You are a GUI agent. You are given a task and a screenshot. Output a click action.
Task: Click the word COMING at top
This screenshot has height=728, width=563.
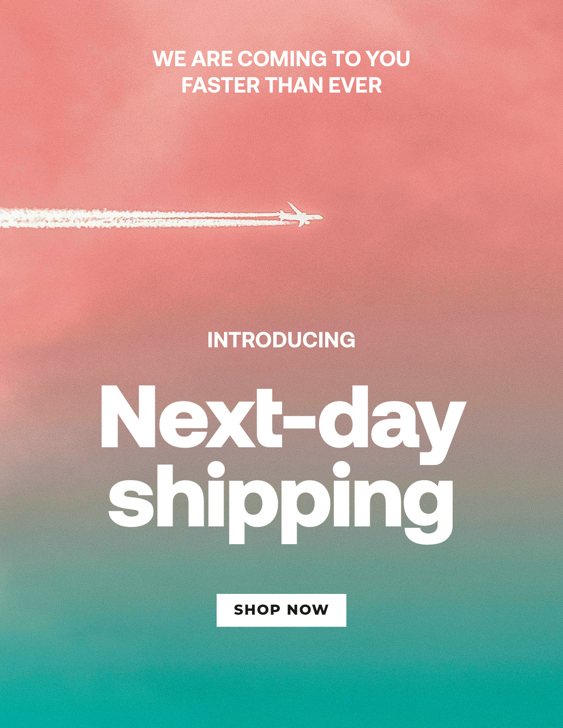click(282, 59)
